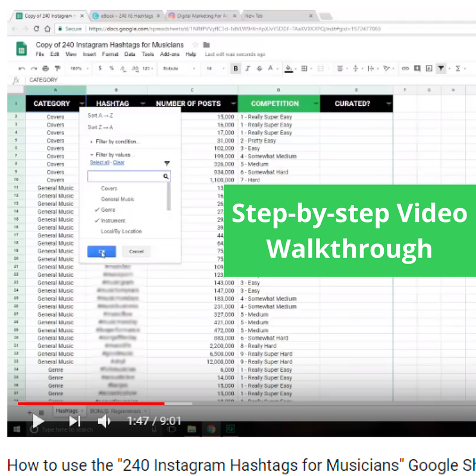Open the Edit menu

click(x=55, y=54)
